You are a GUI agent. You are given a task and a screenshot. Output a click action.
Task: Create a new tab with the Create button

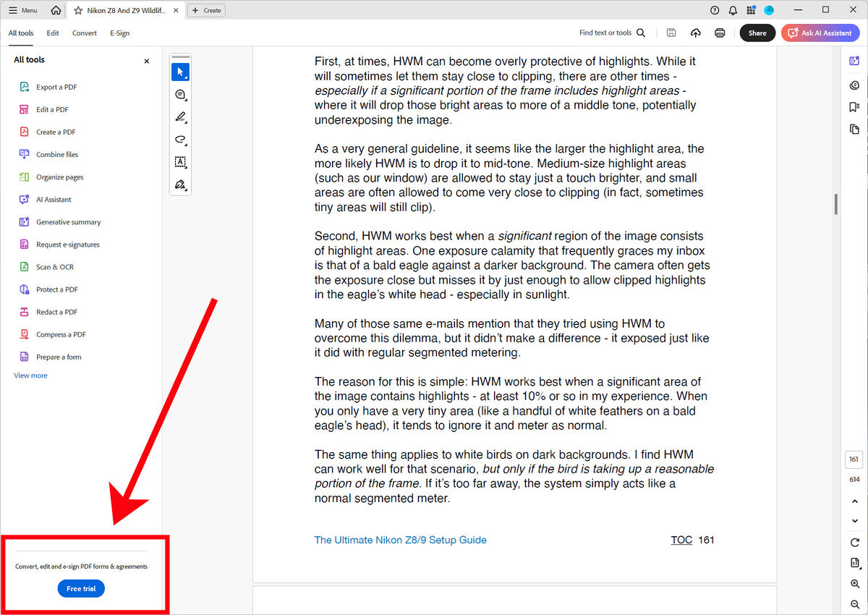point(206,10)
